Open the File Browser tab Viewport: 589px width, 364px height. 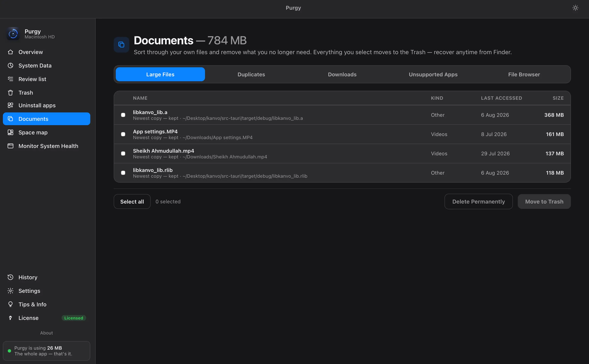point(524,74)
